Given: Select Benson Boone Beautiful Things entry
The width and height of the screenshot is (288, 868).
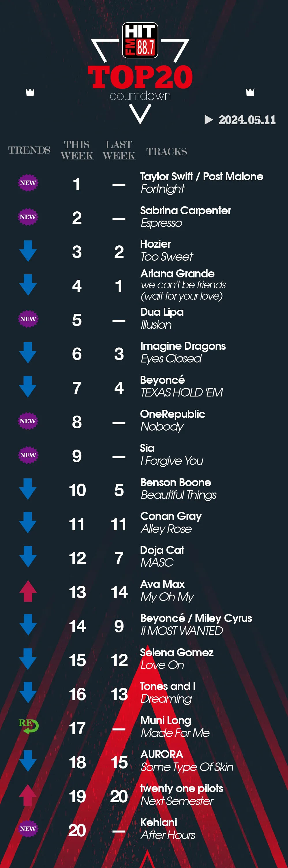Looking at the screenshot, I should (178, 489).
